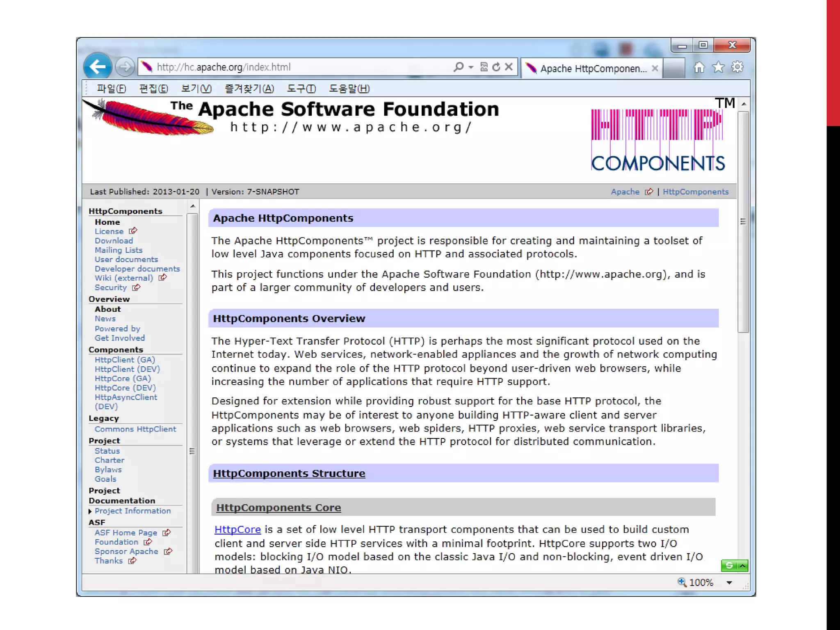Open Favorites star icon
This screenshot has width=840, height=630.
718,67
